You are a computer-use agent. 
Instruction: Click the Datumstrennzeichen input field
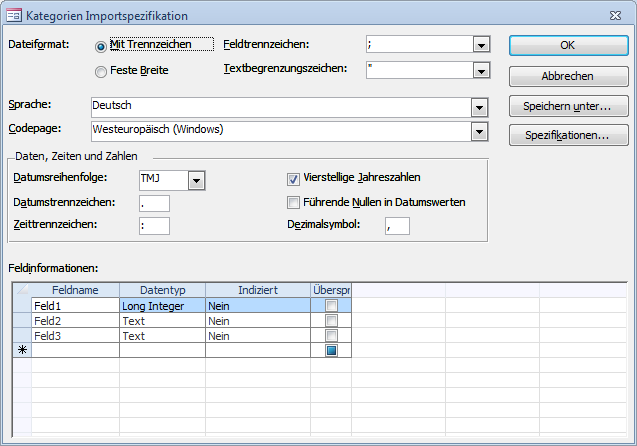point(154,203)
